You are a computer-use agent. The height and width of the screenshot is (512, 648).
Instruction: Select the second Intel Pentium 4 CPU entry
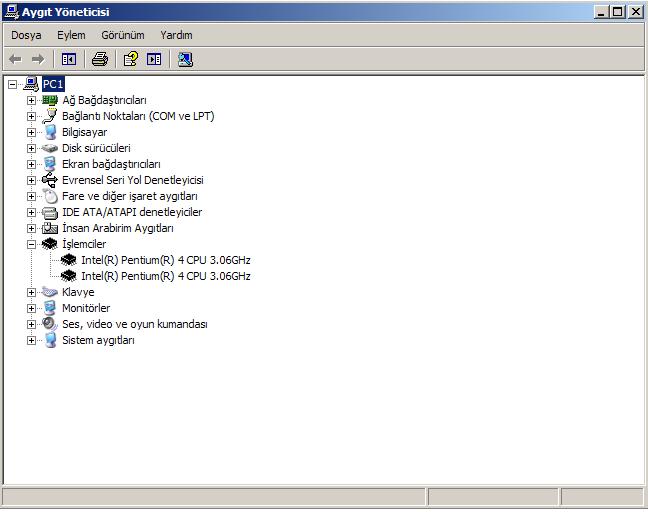[165, 276]
